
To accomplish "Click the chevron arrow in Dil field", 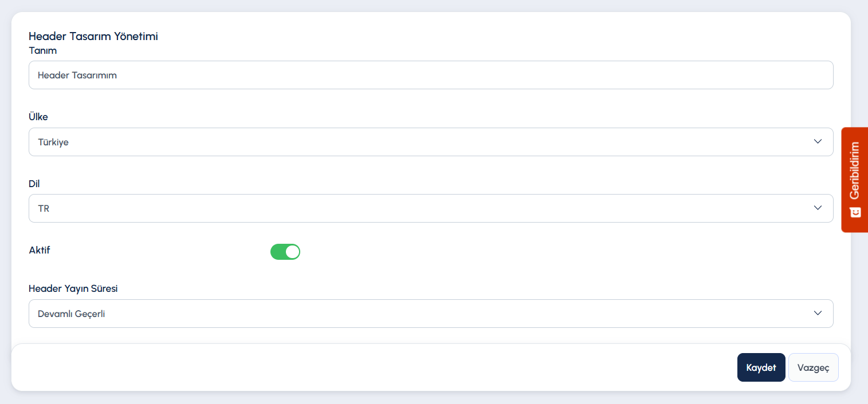I will point(818,208).
